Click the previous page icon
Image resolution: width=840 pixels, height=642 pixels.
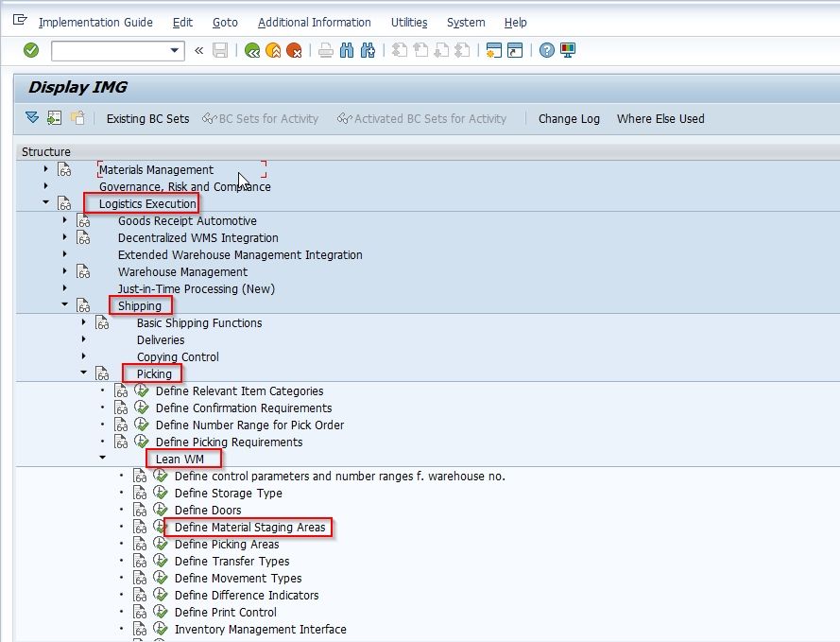[420, 50]
